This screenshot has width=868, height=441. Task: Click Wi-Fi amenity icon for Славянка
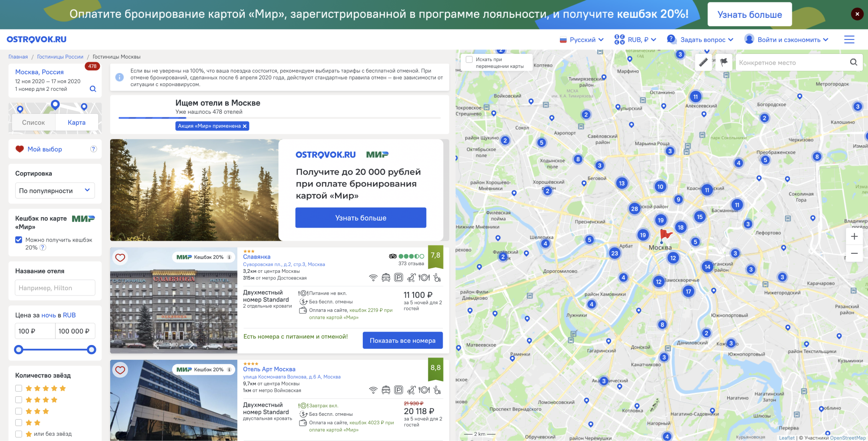pyautogui.click(x=373, y=278)
